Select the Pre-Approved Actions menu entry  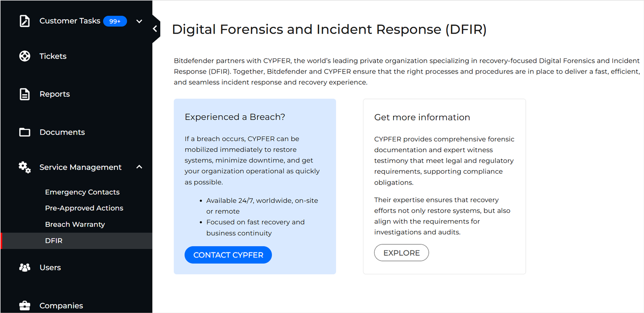click(84, 208)
